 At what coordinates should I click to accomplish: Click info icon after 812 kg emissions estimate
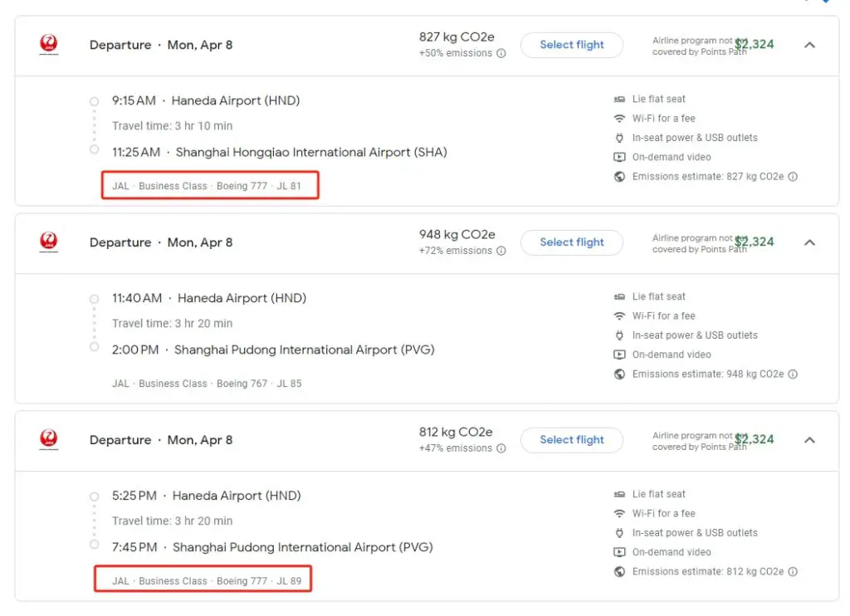(x=793, y=572)
